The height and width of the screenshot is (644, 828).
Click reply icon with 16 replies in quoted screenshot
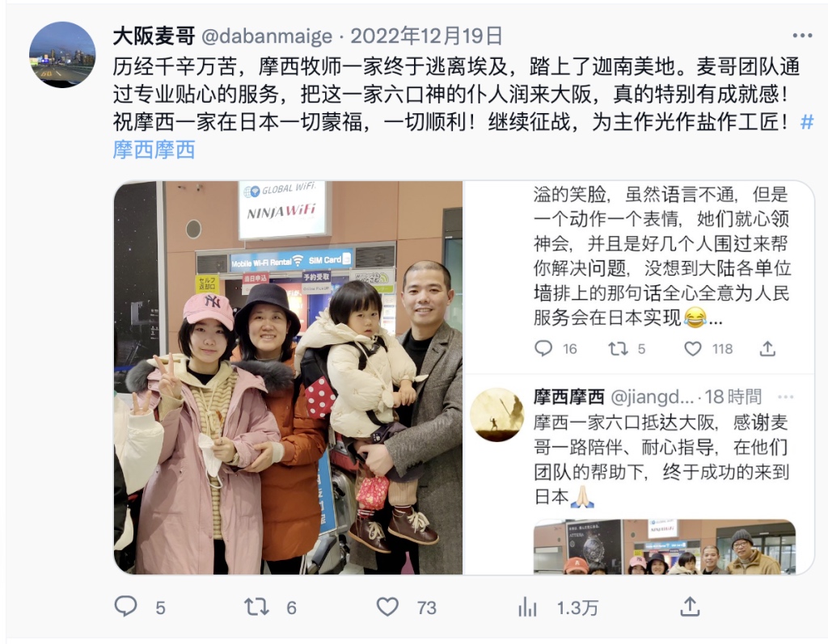click(x=543, y=348)
